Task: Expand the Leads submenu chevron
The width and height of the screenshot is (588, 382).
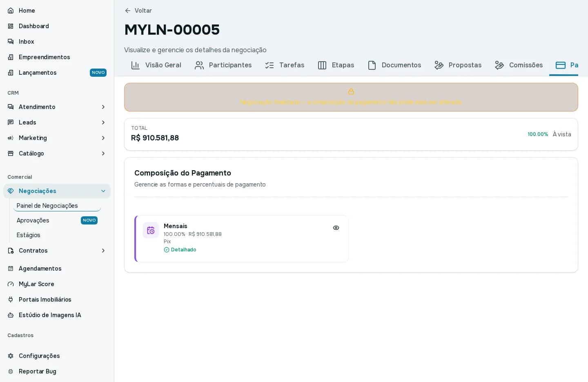Action: click(103, 122)
